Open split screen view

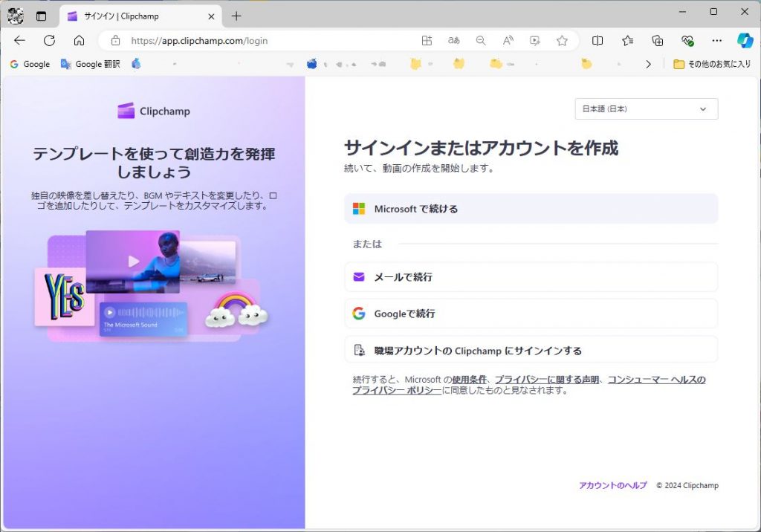pyautogui.click(x=598, y=41)
